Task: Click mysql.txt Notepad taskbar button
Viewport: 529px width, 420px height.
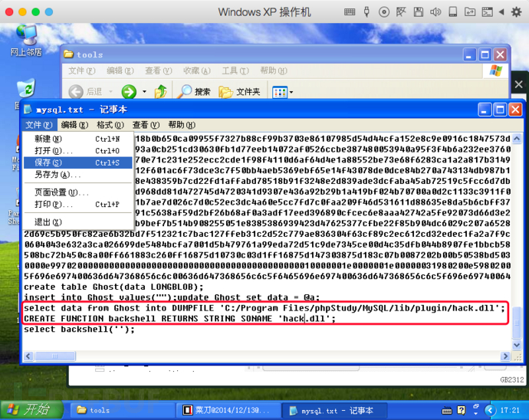Action: click(334, 410)
